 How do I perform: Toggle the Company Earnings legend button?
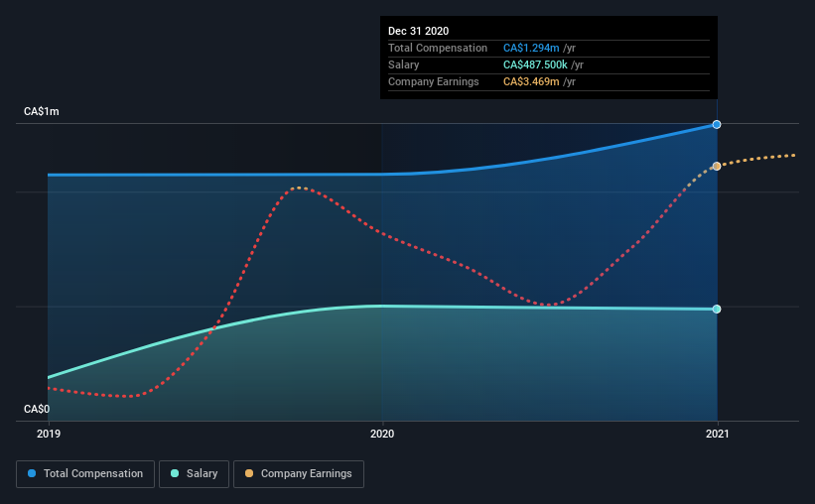pyautogui.click(x=299, y=474)
